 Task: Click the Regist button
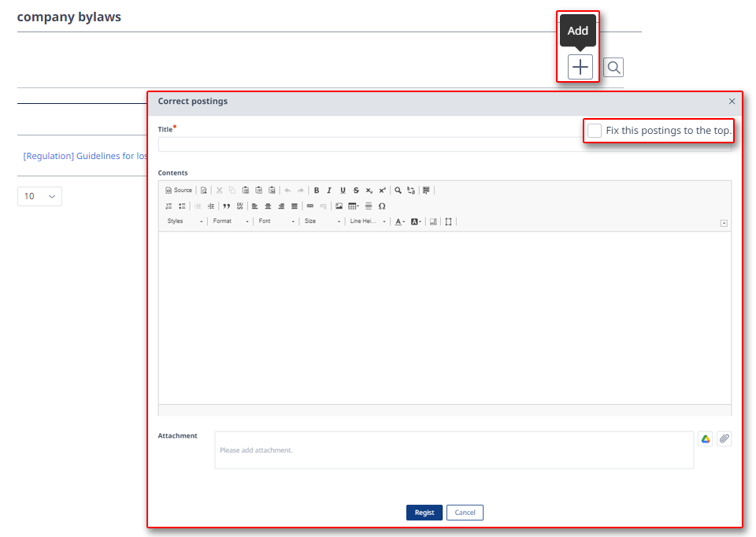click(424, 513)
